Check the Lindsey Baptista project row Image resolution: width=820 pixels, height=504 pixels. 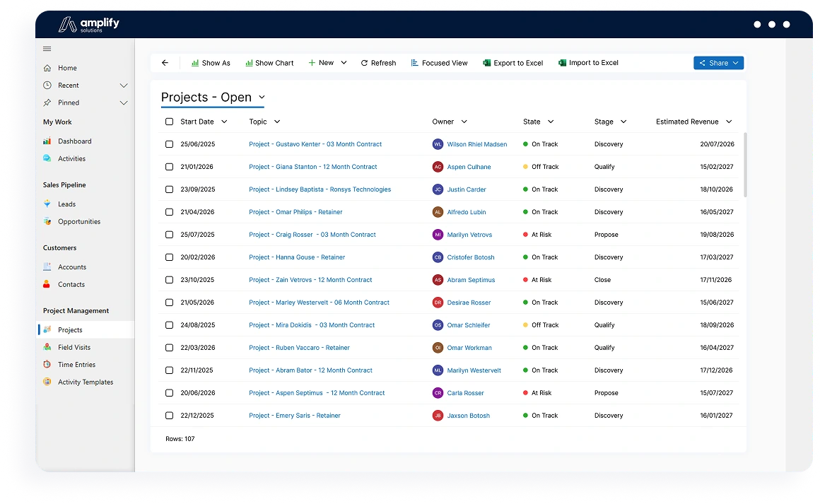[170, 189]
